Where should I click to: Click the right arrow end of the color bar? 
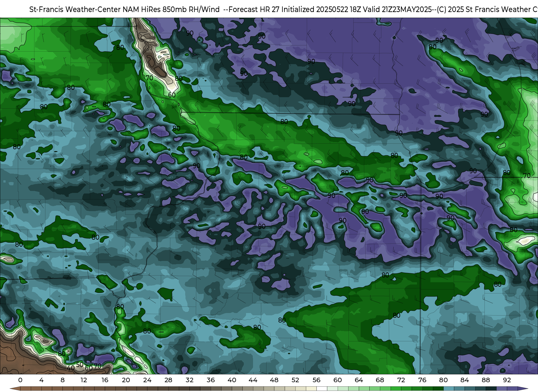[x=523, y=389]
